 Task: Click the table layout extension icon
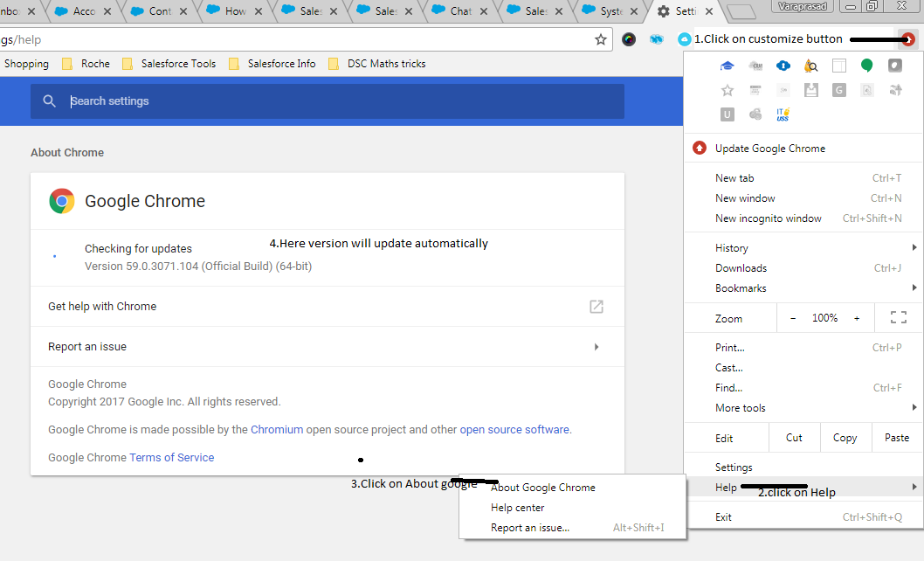click(x=839, y=66)
